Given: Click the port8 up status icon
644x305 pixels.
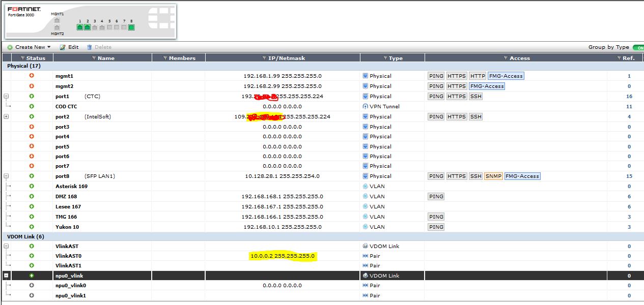Looking at the screenshot, I should 32,176.
